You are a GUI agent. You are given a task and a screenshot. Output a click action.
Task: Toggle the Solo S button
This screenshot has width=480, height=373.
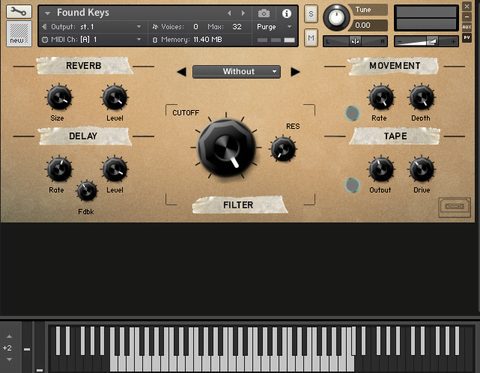click(311, 14)
